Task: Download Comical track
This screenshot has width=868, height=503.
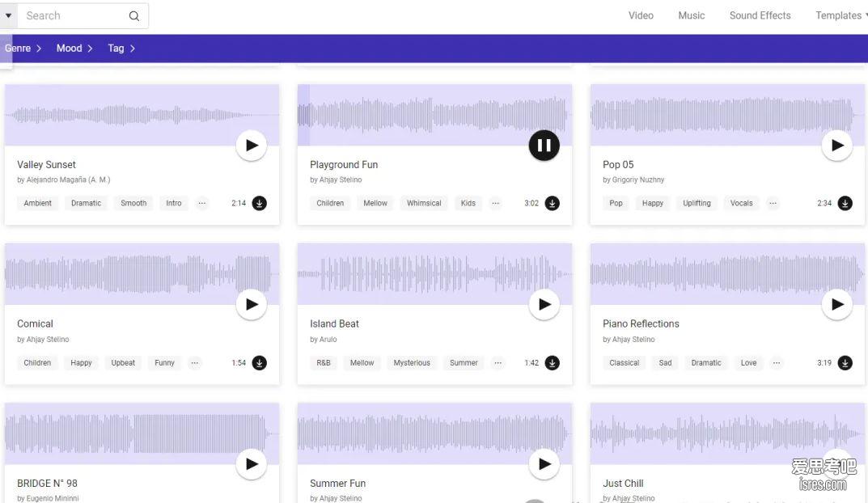Action: click(259, 363)
